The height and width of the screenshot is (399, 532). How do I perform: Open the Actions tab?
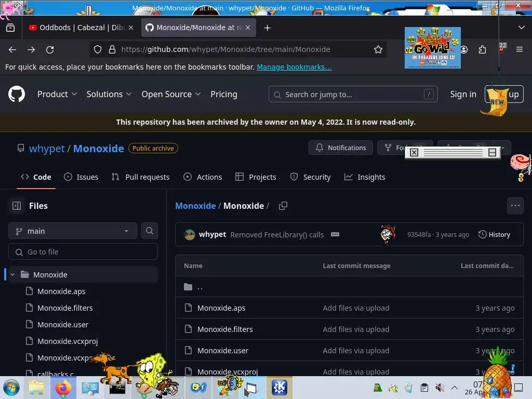click(x=203, y=177)
